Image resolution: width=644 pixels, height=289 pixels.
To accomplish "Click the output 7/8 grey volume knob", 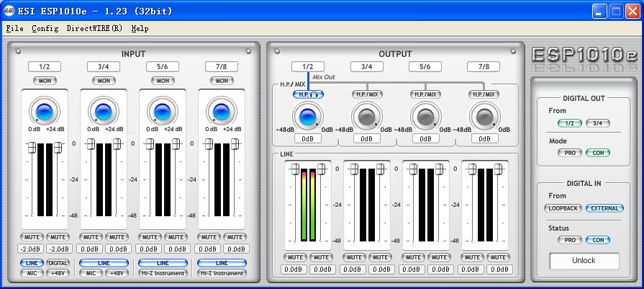I will click(485, 117).
